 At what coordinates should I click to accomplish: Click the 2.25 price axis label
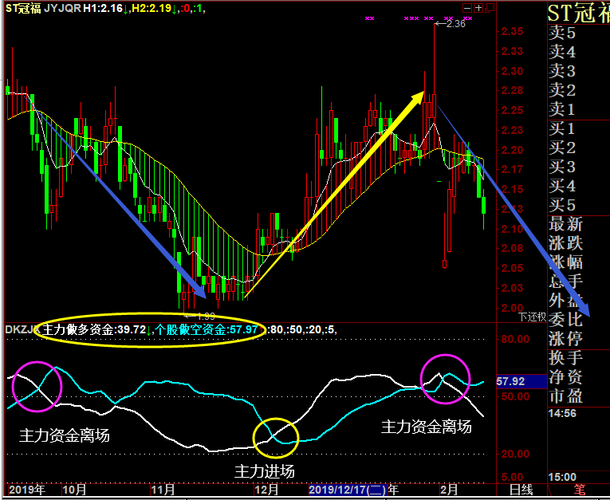click(x=512, y=111)
